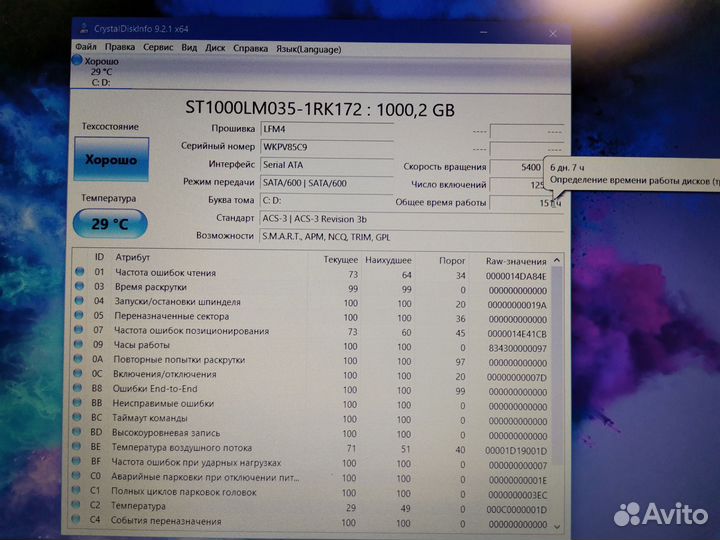Open the Язык(Language) menu

309,49
